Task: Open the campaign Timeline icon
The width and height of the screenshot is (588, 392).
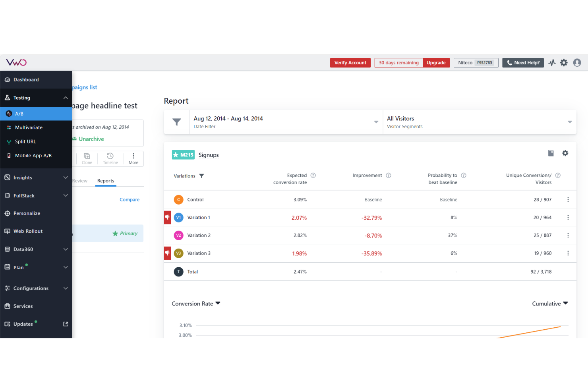Action: coord(110,158)
